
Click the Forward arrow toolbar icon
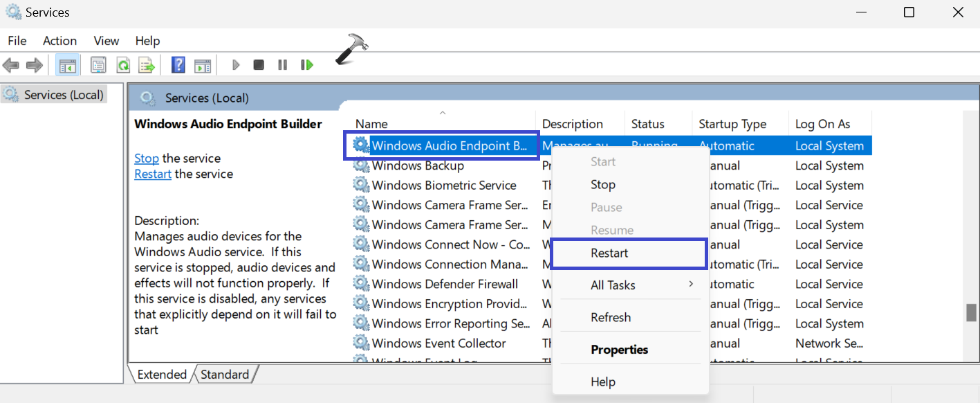click(x=34, y=65)
